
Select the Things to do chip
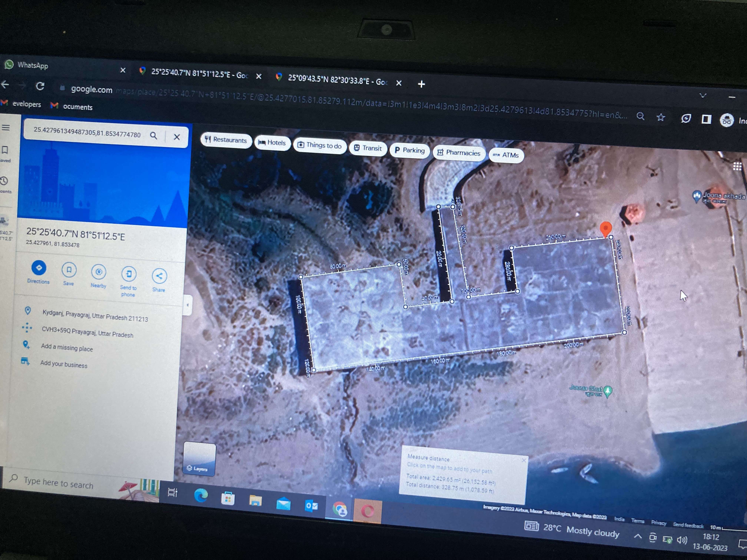(319, 145)
